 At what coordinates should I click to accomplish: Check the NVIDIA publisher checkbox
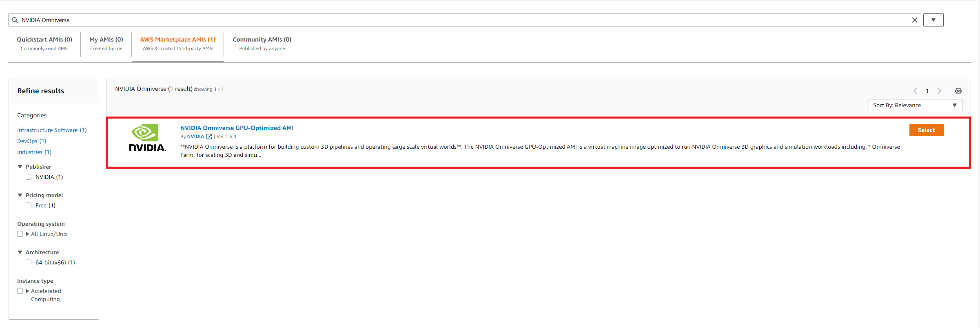click(29, 177)
